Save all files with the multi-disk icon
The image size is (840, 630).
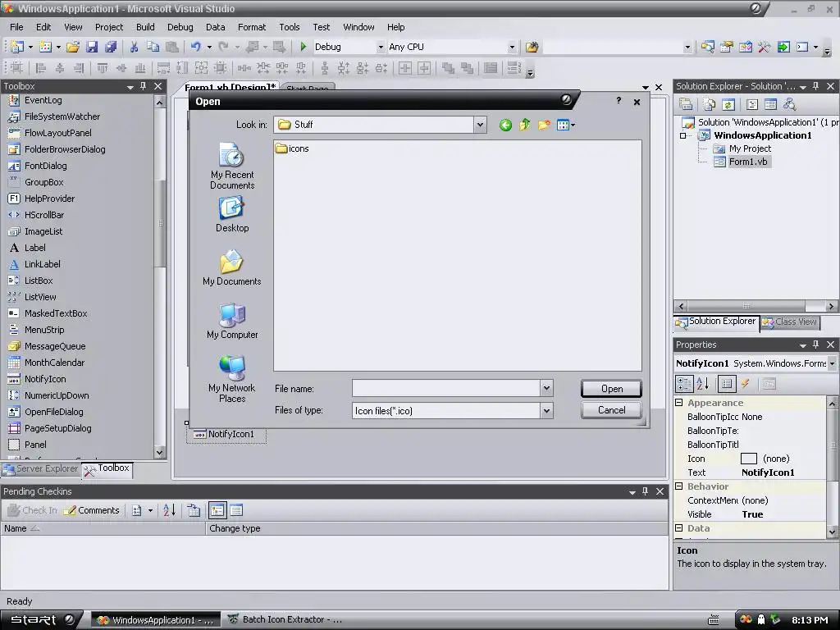point(111,47)
